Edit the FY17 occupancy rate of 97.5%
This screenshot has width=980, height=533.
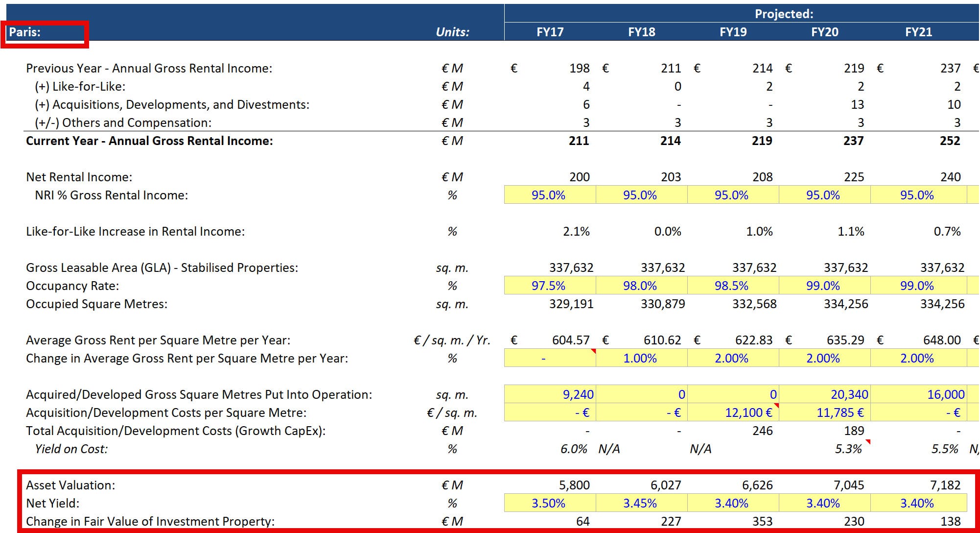(548, 285)
